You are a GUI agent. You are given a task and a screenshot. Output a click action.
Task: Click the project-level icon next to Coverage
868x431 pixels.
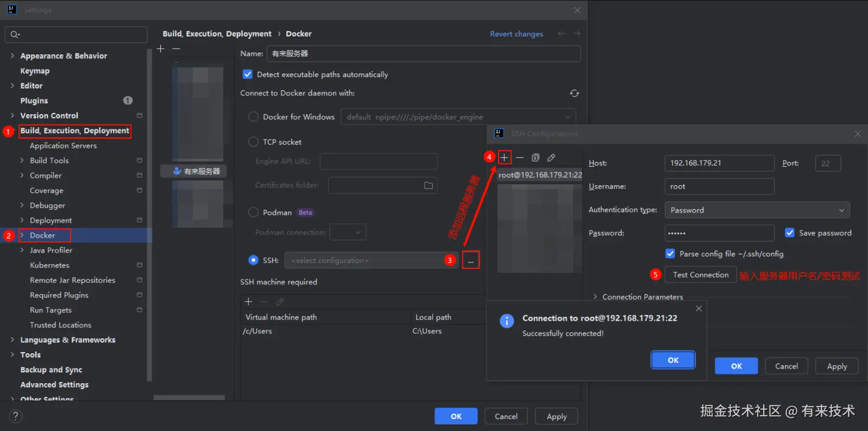pyautogui.click(x=140, y=191)
